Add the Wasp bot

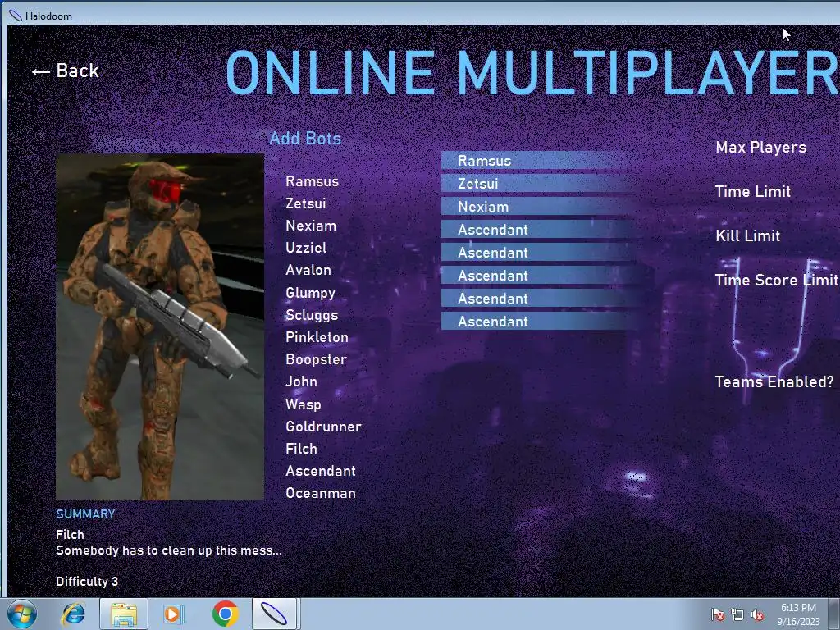pos(304,404)
